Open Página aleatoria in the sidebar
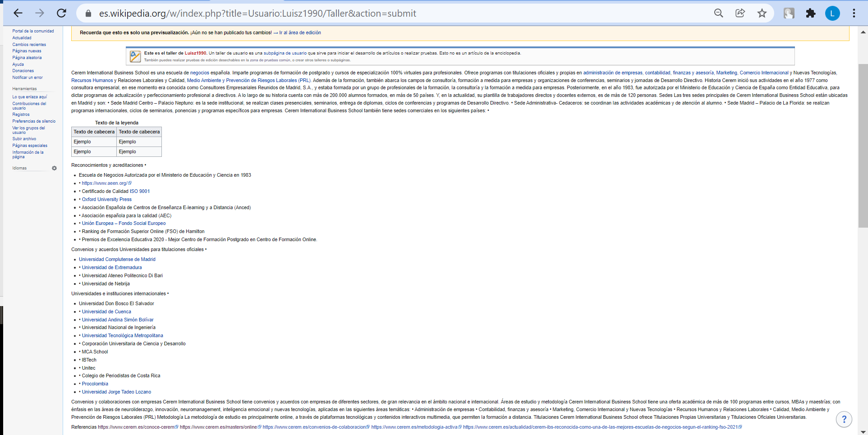868x435 pixels. tap(27, 58)
